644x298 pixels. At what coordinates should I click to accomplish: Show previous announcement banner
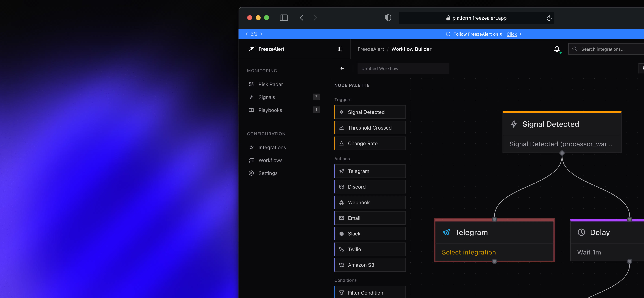247,34
